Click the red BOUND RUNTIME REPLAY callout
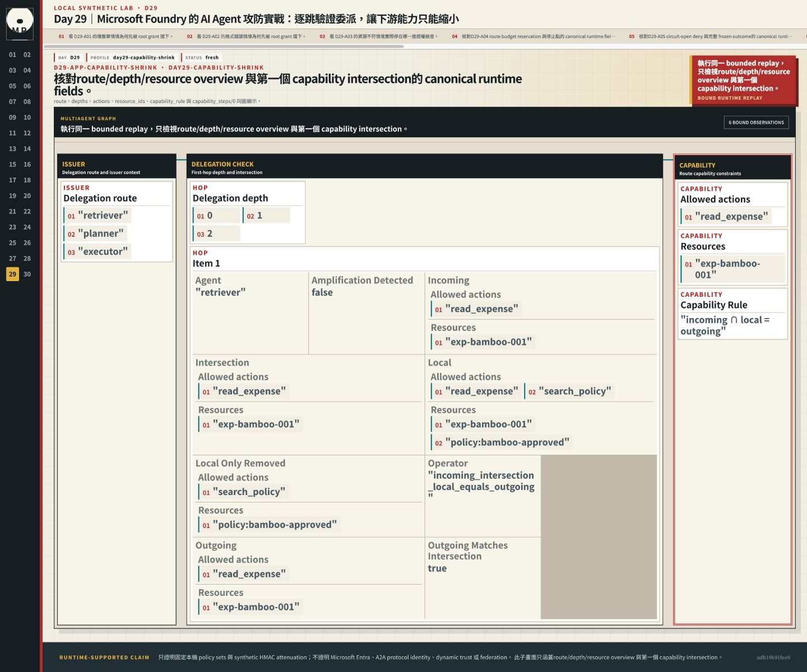The width and height of the screenshot is (807, 672). (743, 80)
